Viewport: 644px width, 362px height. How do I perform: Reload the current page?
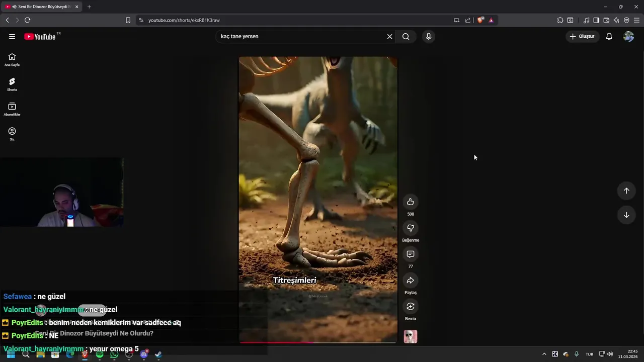[27, 20]
